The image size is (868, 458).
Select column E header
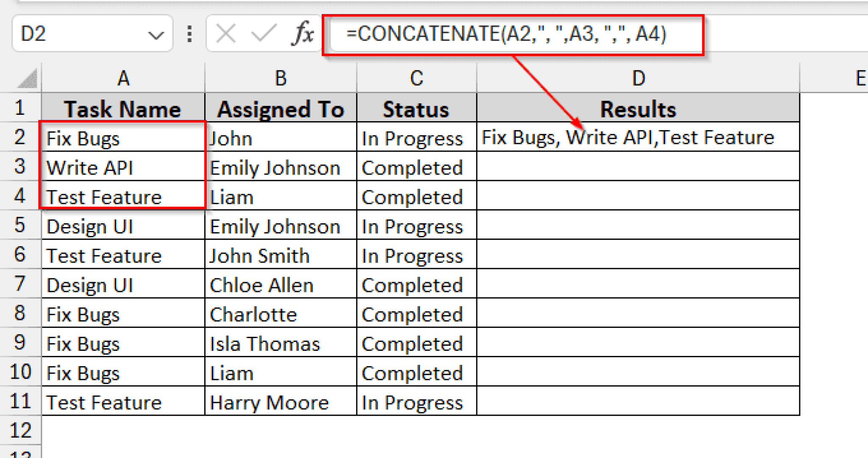pyautogui.click(x=860, y=78)
